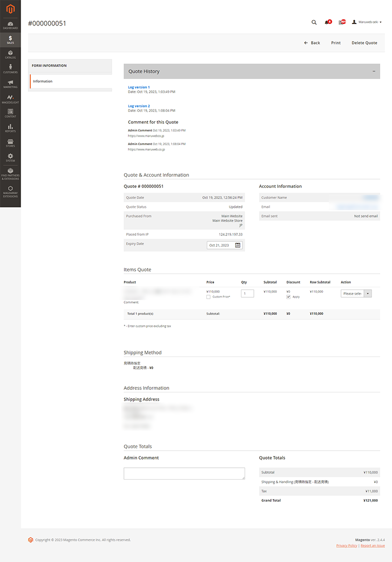The image size is (392, 562).
Task: Open the notifications bell icon
Action: 328,22
